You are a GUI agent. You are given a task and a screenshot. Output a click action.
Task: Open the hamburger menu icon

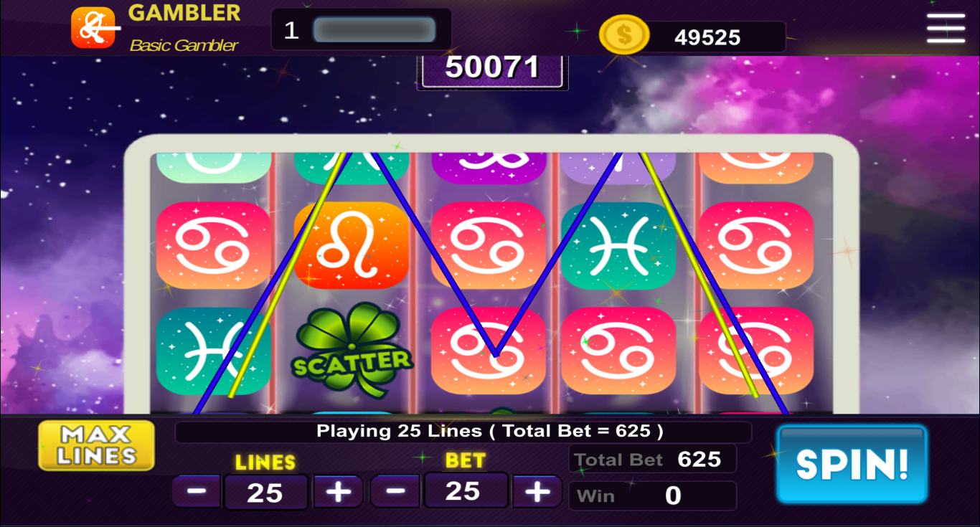pos(946,28)
